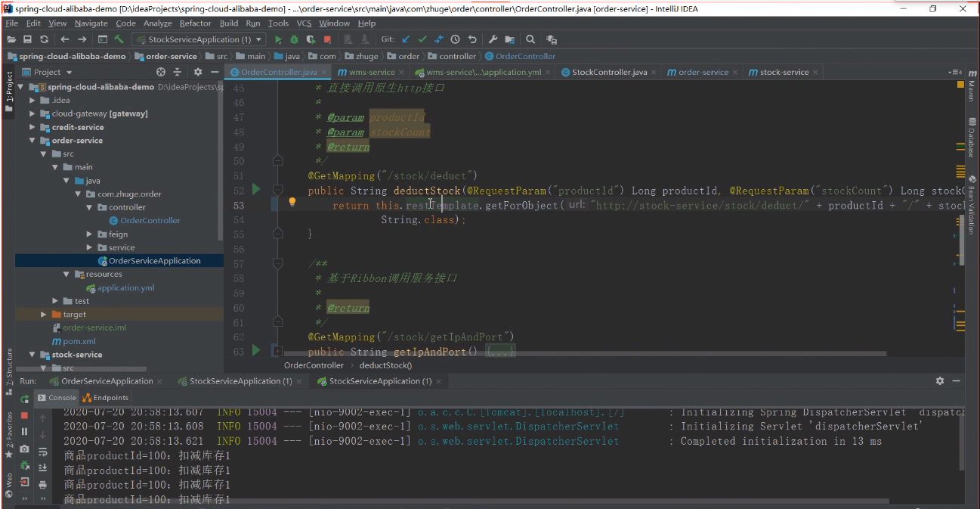
Task: Open the StockServiceApplication run configuration dropdown
Action: 199,39
